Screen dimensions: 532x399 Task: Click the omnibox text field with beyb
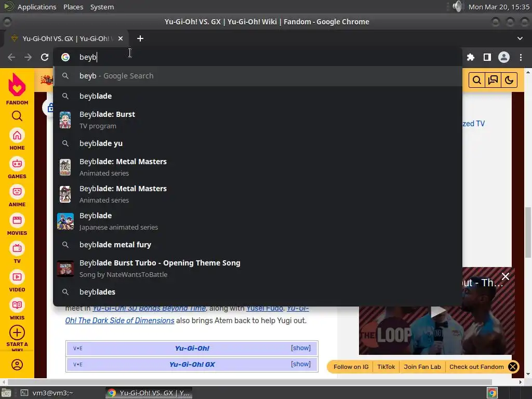tap(258, 57)
